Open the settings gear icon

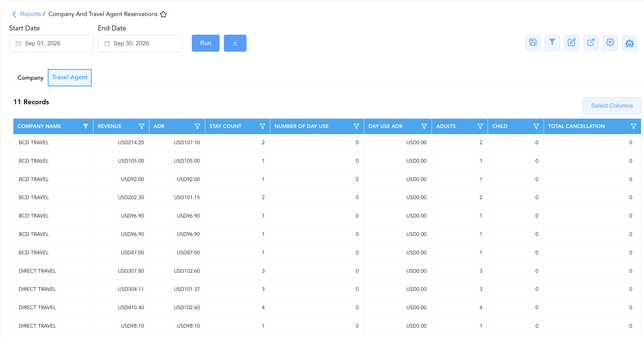click(x=610, y=43)
